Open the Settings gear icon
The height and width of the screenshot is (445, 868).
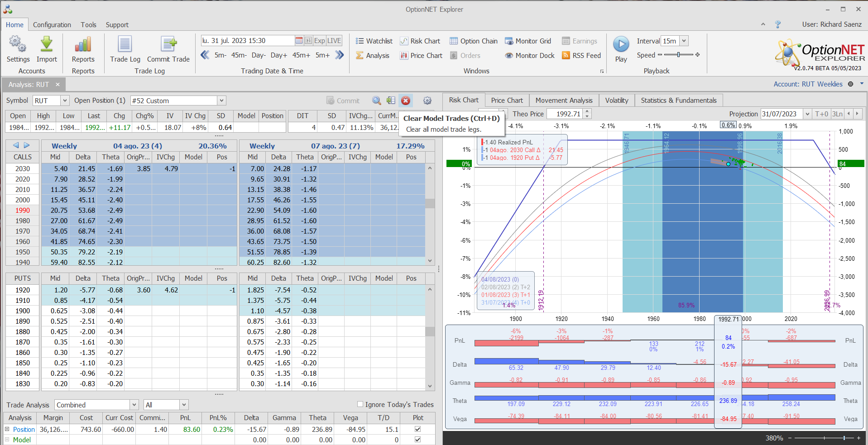(18, 44)
